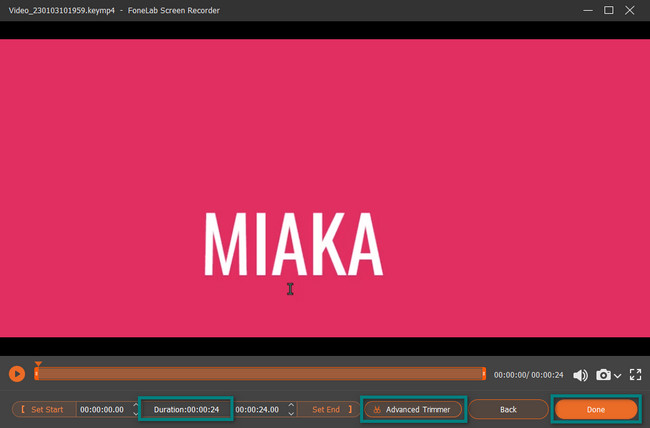Click the MIAKA video preview
This screenshot has width=650, height=428.
[325, 188]
